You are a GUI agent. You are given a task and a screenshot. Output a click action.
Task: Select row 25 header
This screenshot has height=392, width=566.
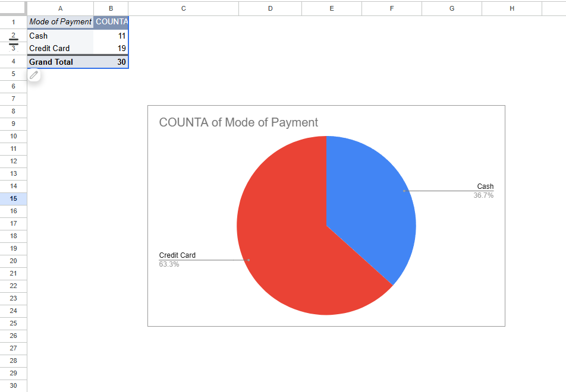click(x=13, y=324)
